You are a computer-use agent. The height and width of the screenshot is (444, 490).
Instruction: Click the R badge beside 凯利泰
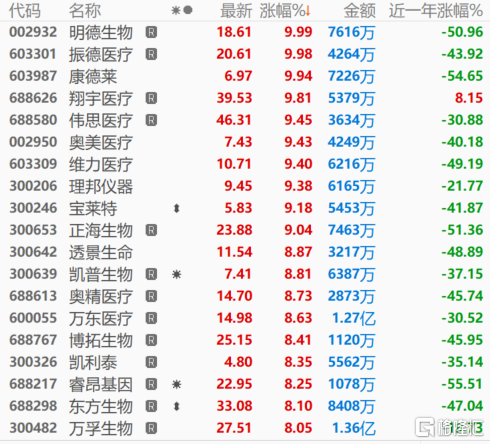(x=151, y=362)
